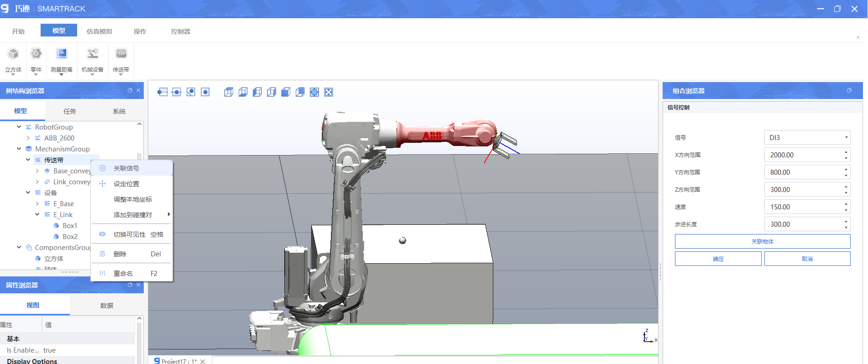Open the 零件 parts tool
Image resolution: width=868 pixels, height=364 pixels.
coord(36,60)
